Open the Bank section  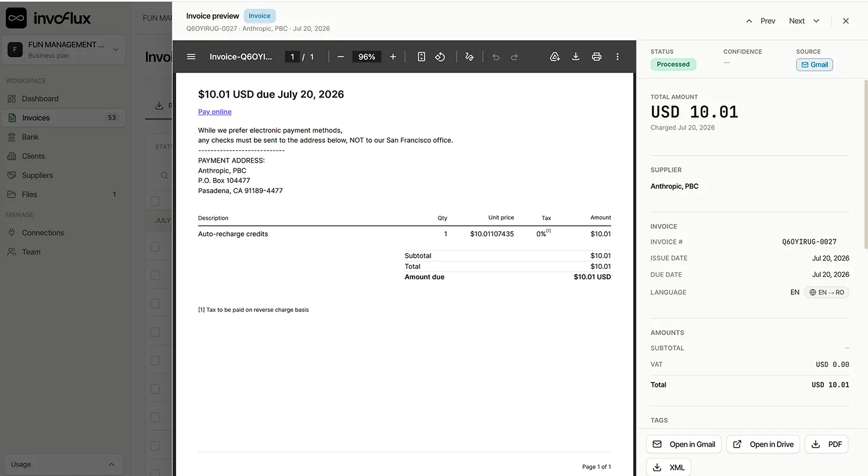point(63,137)
